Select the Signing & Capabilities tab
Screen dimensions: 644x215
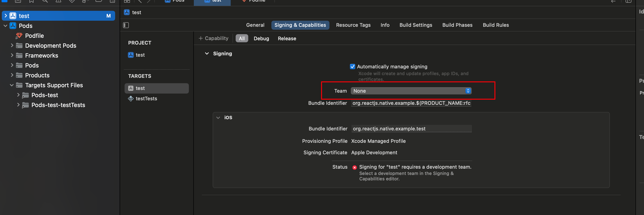point(300,25)
